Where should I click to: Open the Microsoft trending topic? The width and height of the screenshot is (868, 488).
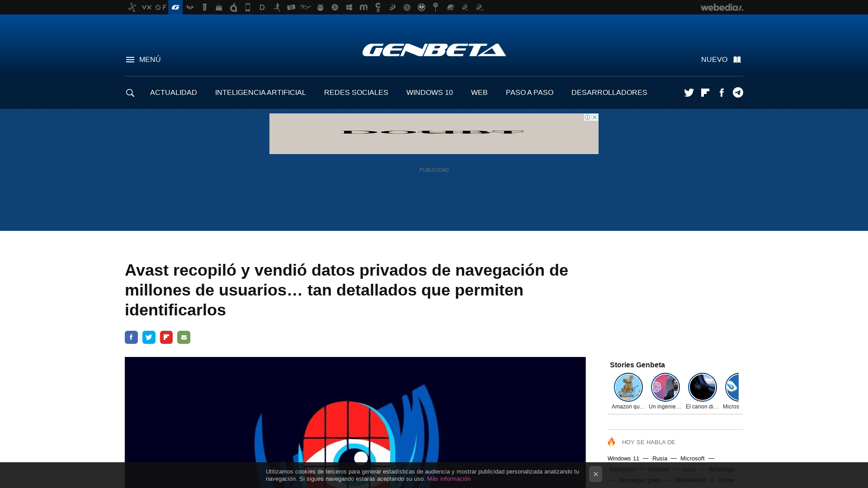coord(692,459)
